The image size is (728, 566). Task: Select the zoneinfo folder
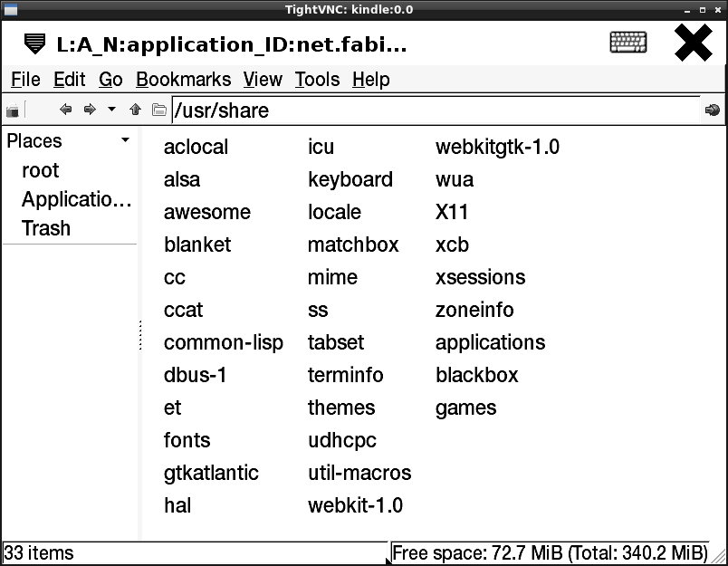pos(474,310)
